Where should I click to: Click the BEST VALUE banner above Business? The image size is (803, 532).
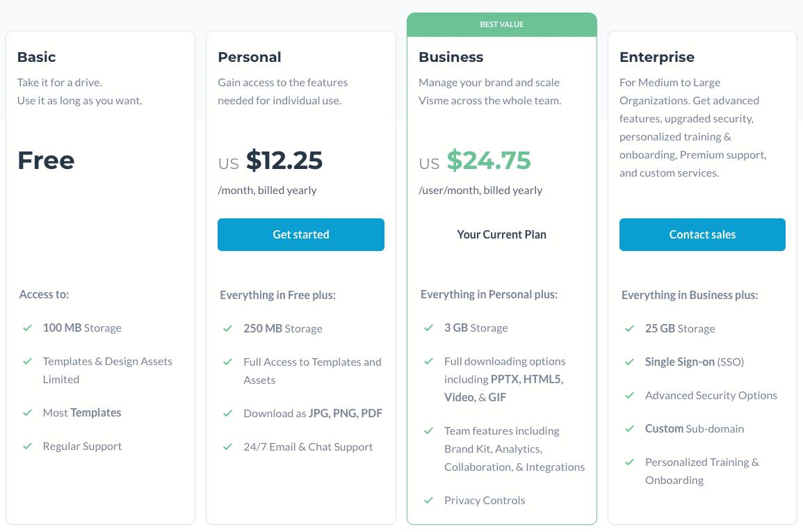click(x=502, y=24)
